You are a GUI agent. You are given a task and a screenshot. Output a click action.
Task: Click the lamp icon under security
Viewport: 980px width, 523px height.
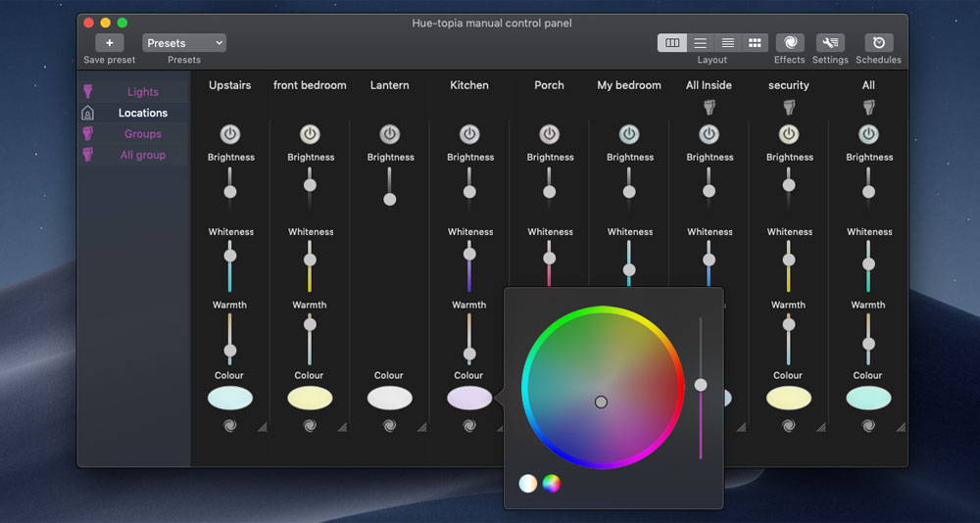coord(789,108)
